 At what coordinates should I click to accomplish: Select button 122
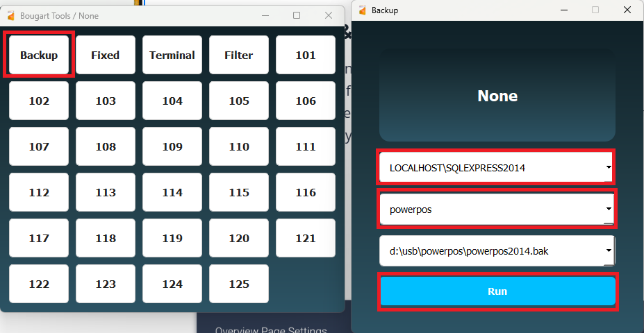(39, 284)
